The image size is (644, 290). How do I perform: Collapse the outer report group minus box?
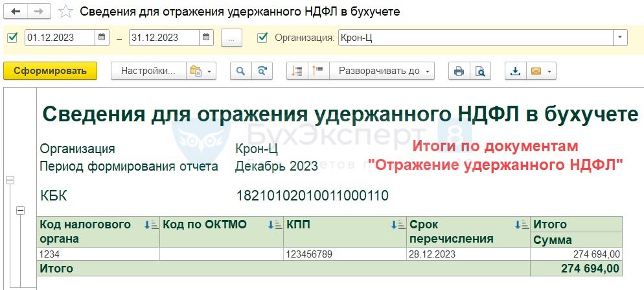click(x=10, y=180)
